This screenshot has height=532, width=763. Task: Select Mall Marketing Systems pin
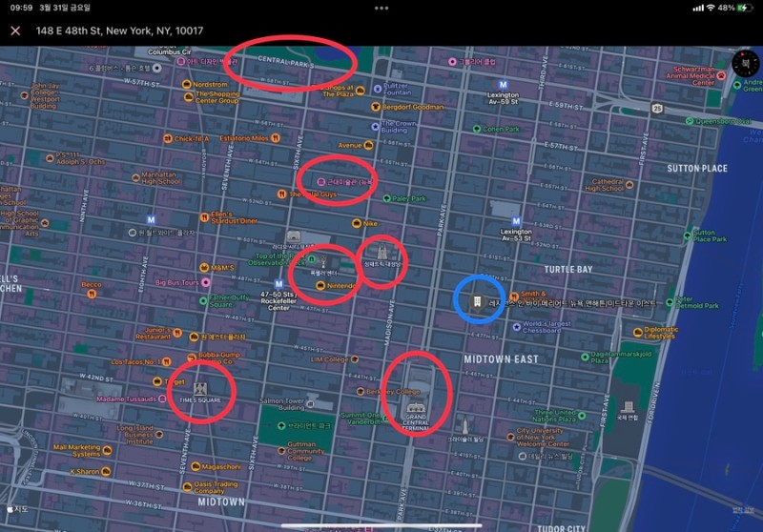tap(107, 451)
